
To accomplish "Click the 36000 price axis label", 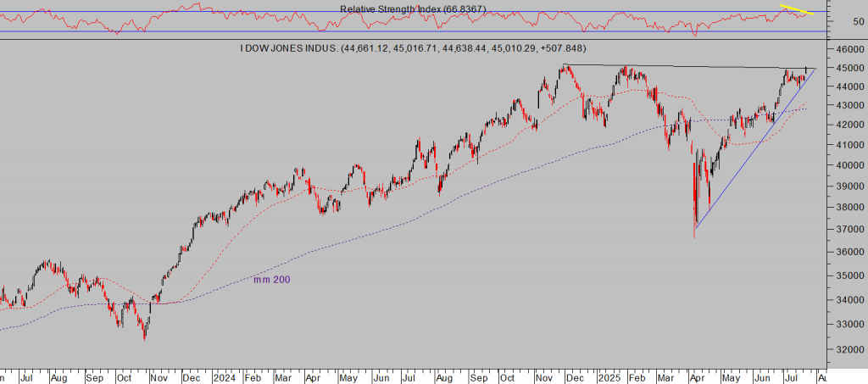I will [849, 252].
